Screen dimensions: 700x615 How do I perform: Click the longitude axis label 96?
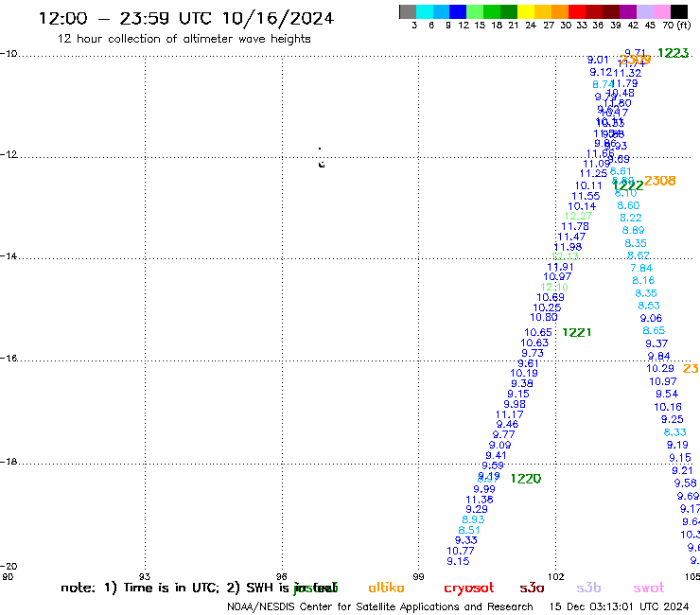pyautogui.click(x=281, y=576)
